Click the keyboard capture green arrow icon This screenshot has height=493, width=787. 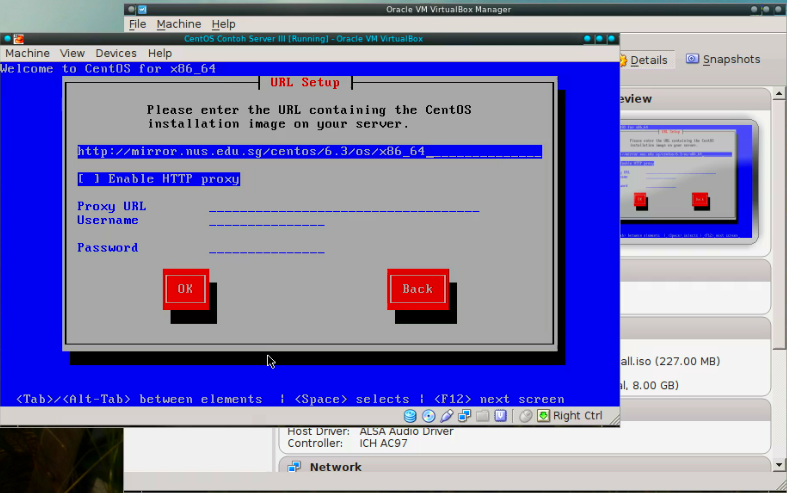tap(543, 416)
